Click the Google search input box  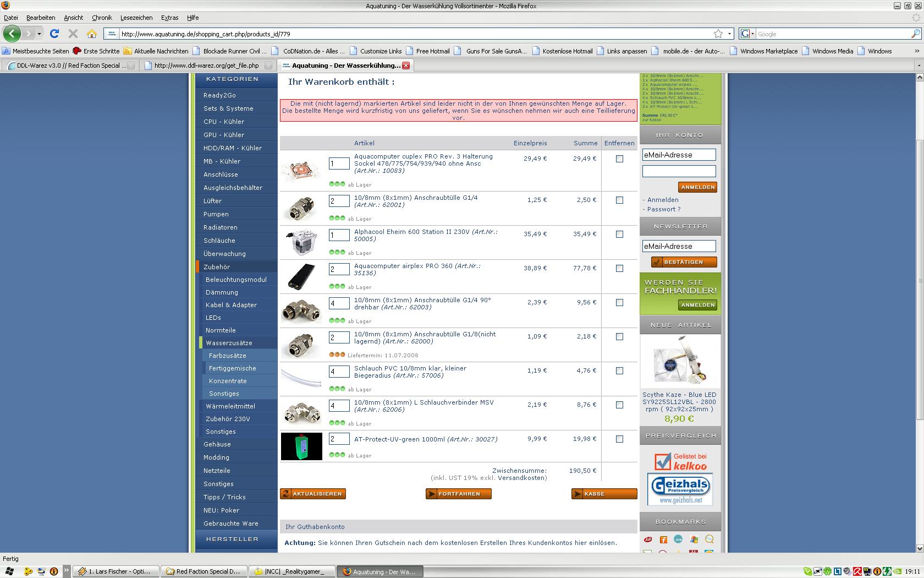click(x=833, y=34)
